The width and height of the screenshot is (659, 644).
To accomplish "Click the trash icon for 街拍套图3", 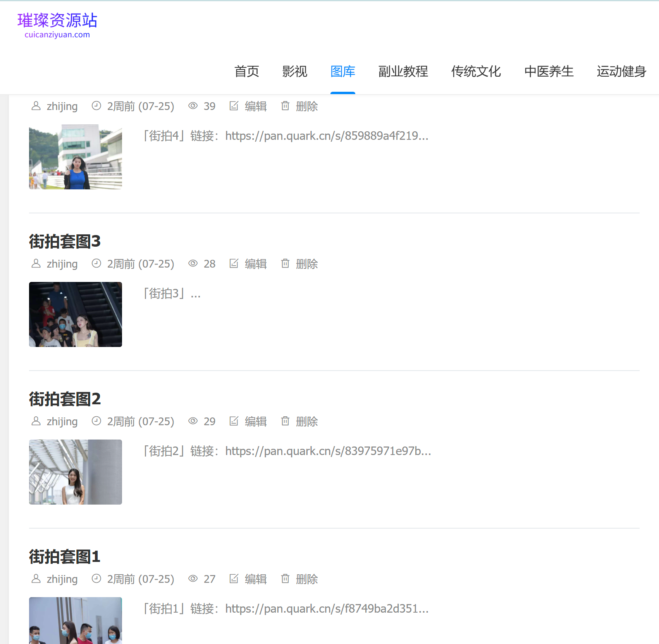I will [x=285, y=264].
